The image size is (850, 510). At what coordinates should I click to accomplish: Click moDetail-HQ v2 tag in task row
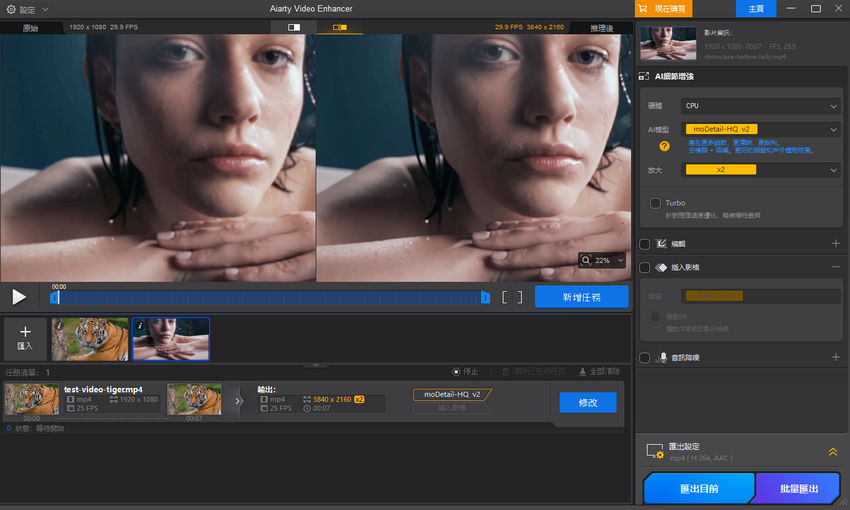click(452, 395)
